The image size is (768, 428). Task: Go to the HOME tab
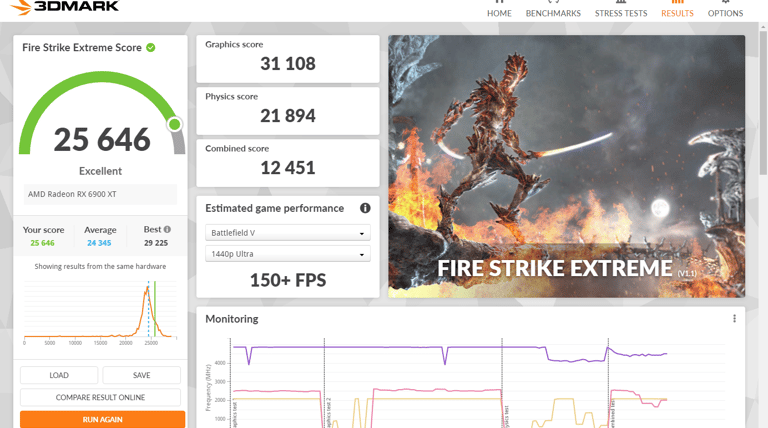pyautogui.click(x=499, y=10)
